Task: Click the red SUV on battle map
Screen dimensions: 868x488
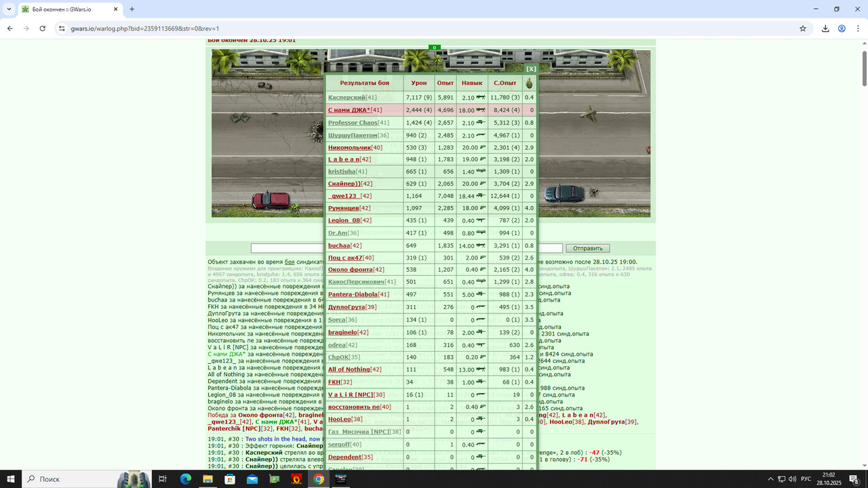Action: click(x=271, y=200)
